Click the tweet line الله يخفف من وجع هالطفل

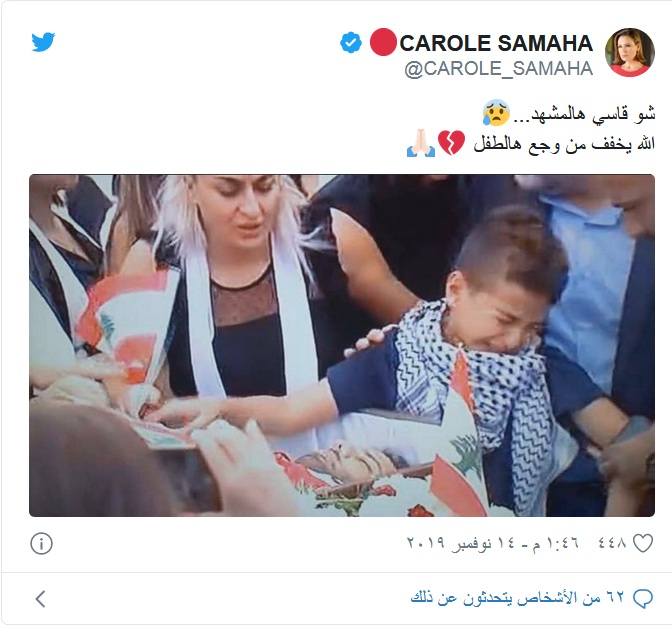[564, 144]
